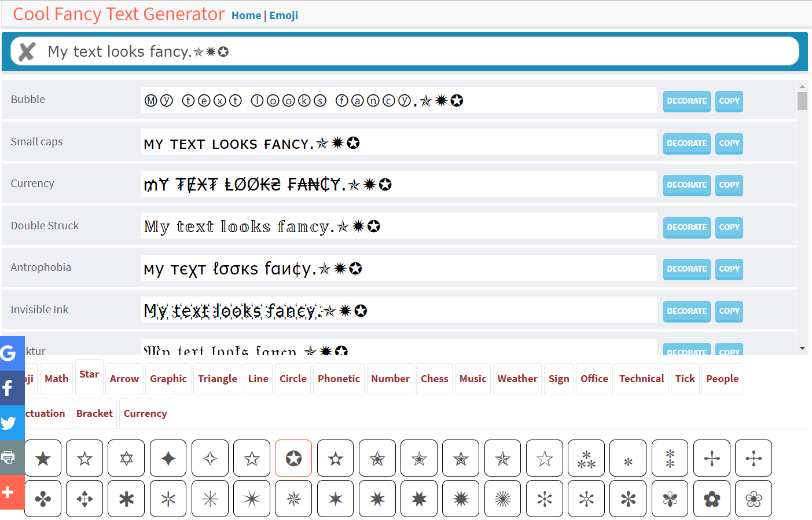Open more sharing options plus icon
Viewport: 812px width, 520px height.
[10, 492]
